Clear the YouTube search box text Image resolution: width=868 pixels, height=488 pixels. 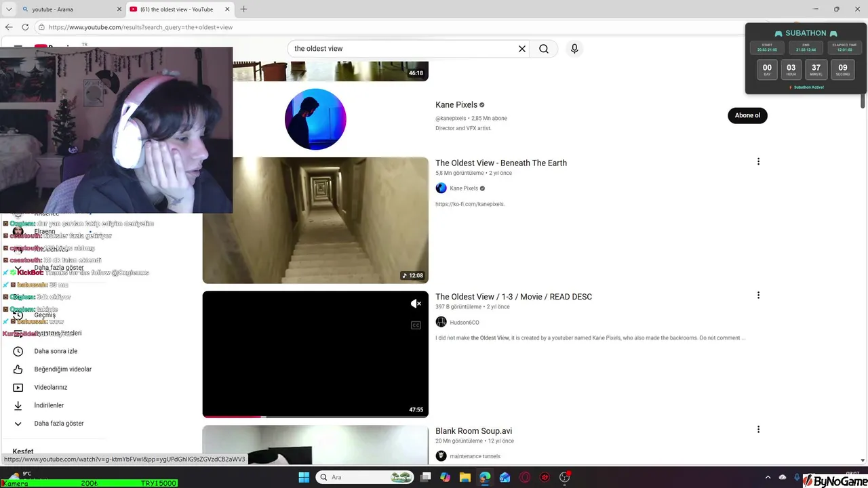click(x=522, y=49)
